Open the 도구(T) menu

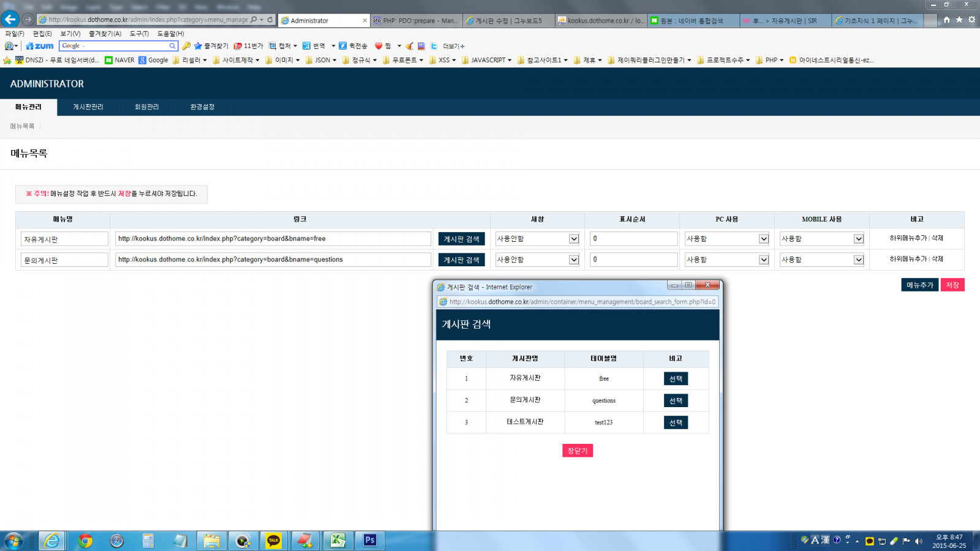tap(139, 34)
